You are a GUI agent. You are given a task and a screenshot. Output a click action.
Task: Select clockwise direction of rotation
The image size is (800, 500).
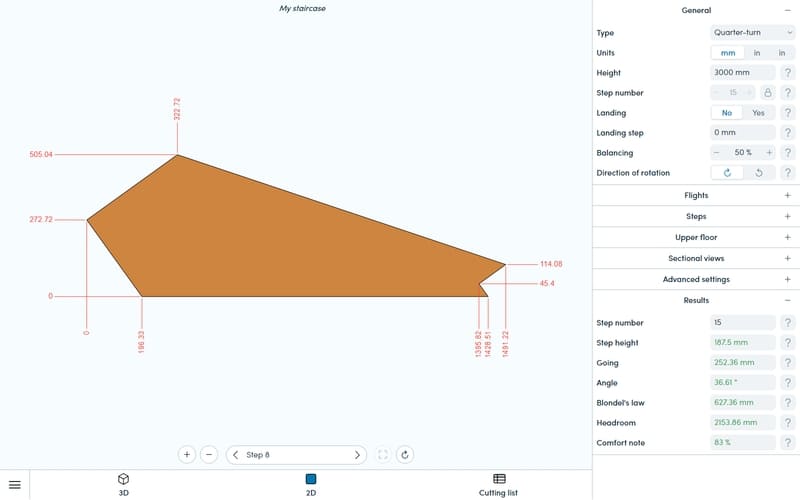pos(727,173)
